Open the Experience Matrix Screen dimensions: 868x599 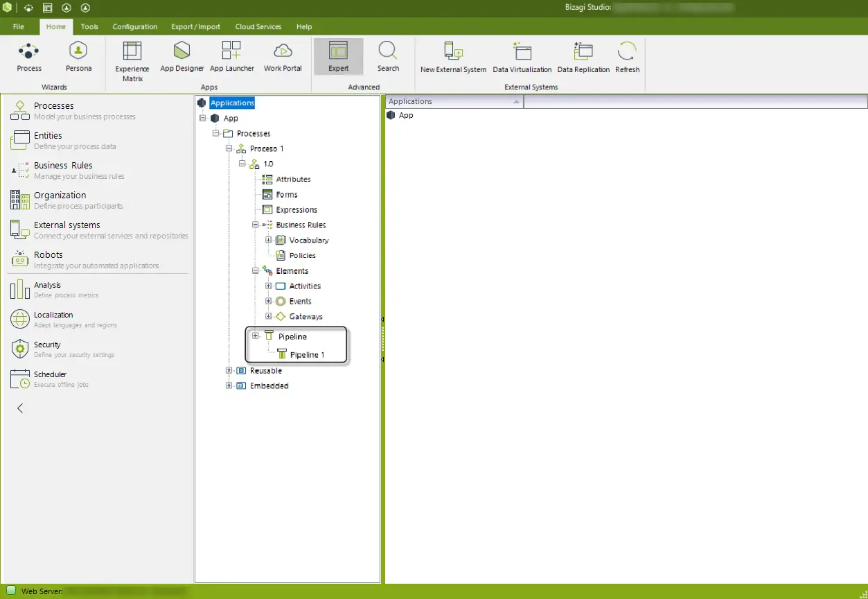click(x=132, y=61)
